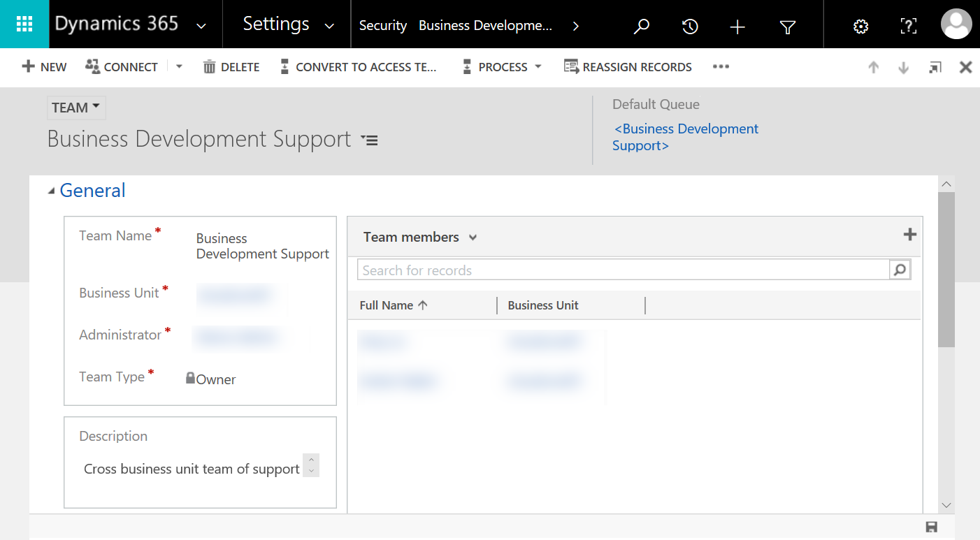Expand the Team members view selector
Screen dimensions: 980x540
tap(473, 238)
